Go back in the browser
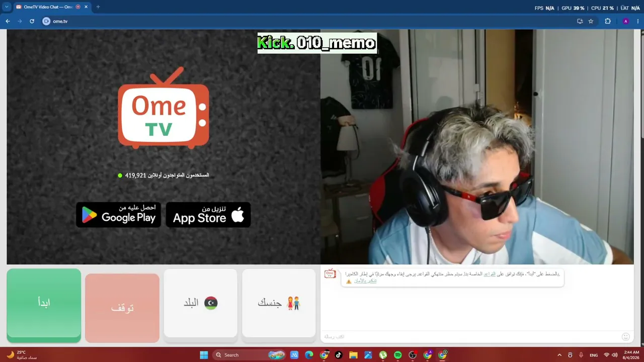Image resolution: width=644 pixels, height=362 pixels. pos(8,21)
